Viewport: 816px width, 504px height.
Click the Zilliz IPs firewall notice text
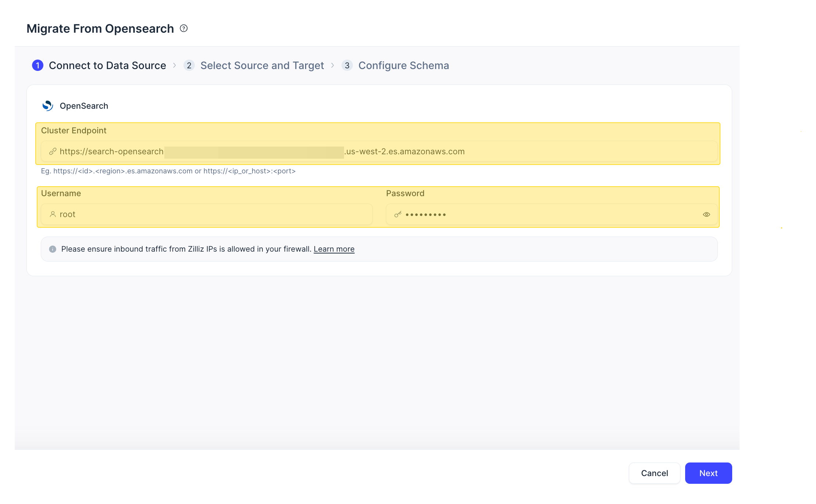[186, 249]
